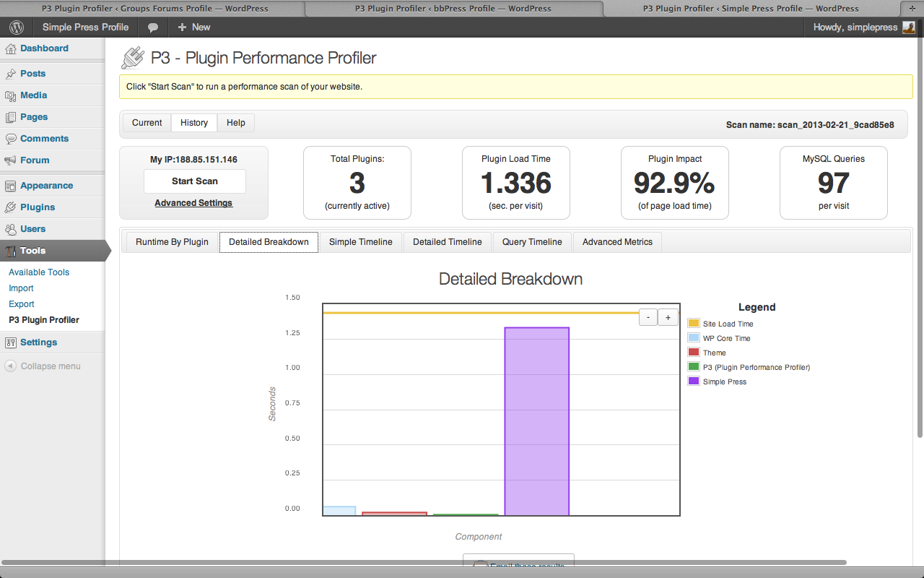Switch to bbPress Profile browser tab

pyautogui.click(x=453, y=9)
